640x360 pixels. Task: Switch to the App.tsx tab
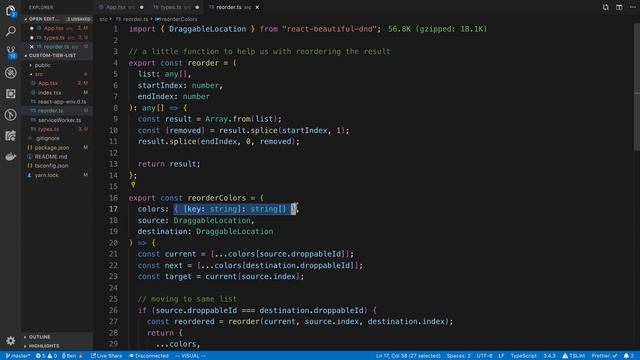coord(121,7)
